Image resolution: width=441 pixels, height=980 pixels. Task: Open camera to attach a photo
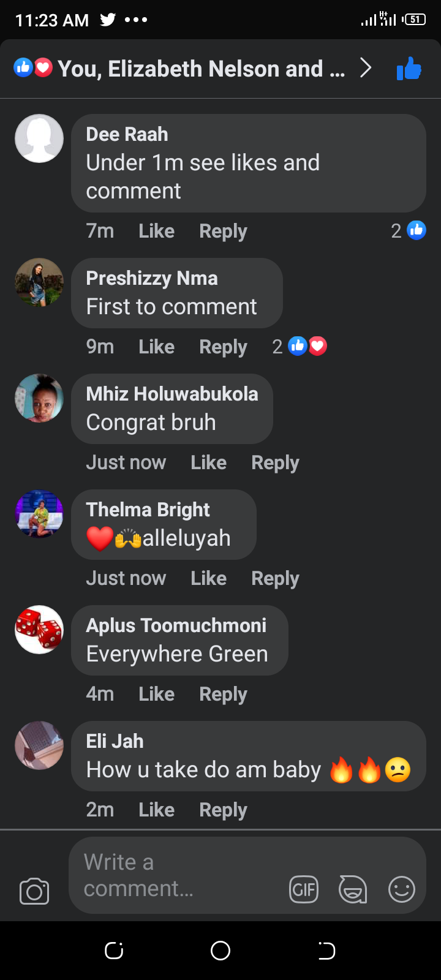point(34,891)
